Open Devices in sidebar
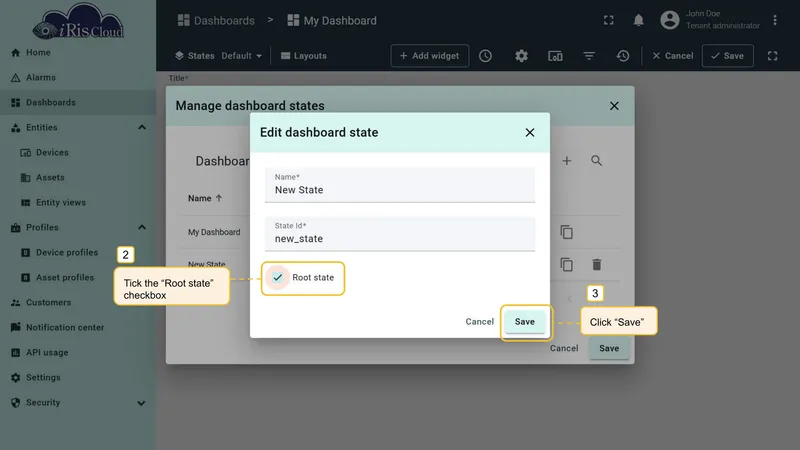 [78, 153]
